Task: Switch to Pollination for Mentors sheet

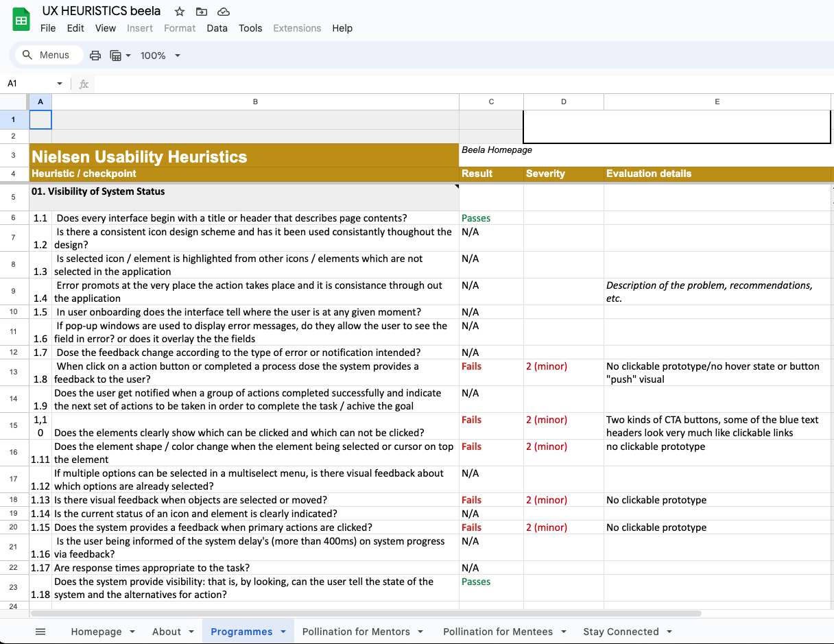Action: (356, 632)
